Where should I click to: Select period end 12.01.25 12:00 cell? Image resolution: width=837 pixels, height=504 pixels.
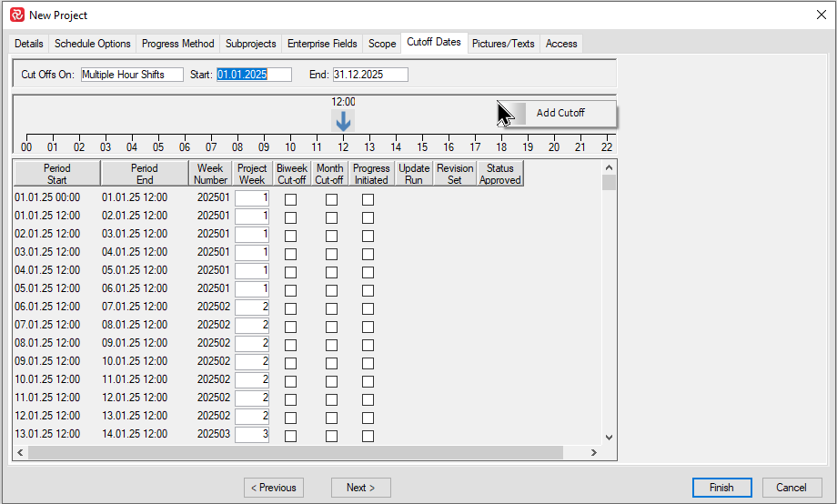coord(135,398)
